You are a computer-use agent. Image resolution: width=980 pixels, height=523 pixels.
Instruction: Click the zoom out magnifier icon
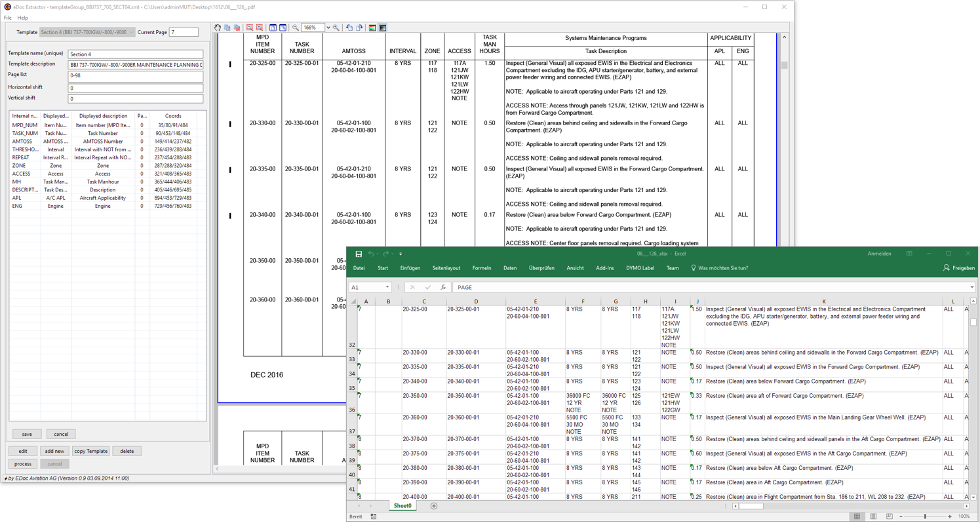tap(296, 28)
